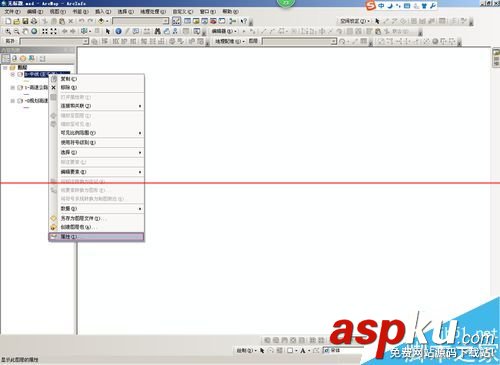Open the Editor Toolbar button
Viewport: 500px width, 365px height.
(x=176, y=21)
